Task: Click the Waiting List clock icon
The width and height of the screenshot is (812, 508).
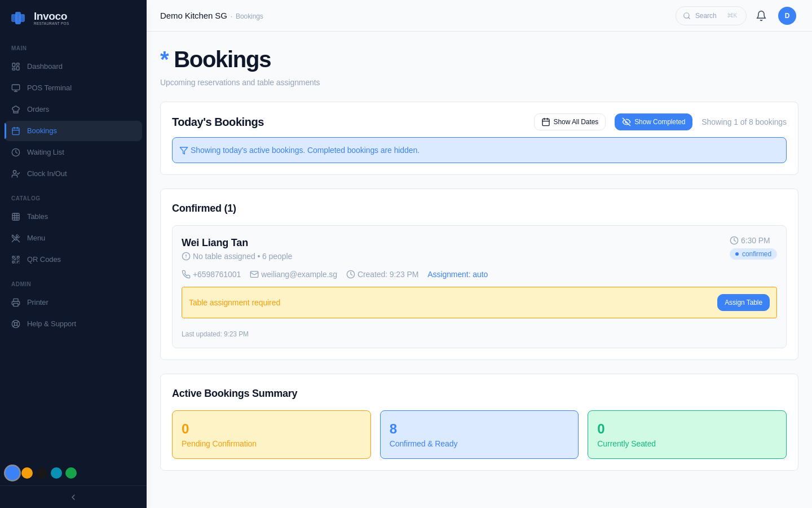Action: pyautogui.click(x=15, y=152)
